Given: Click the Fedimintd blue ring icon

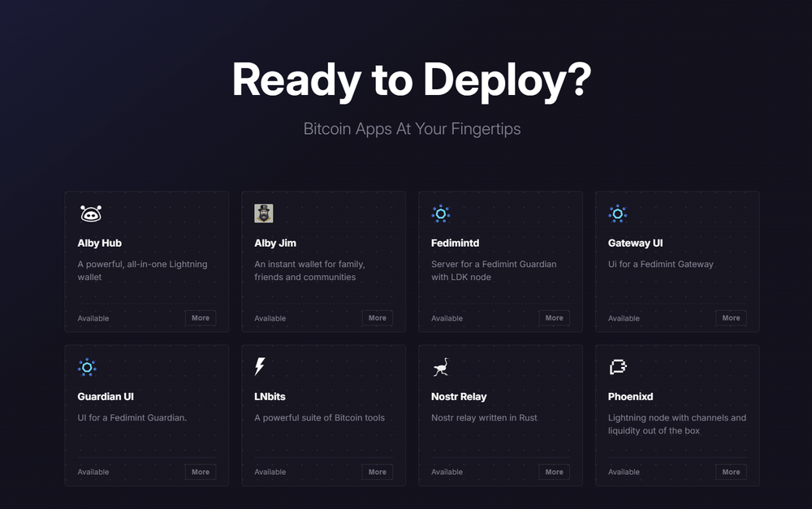Looking at the screenshot, I should 441,214.
